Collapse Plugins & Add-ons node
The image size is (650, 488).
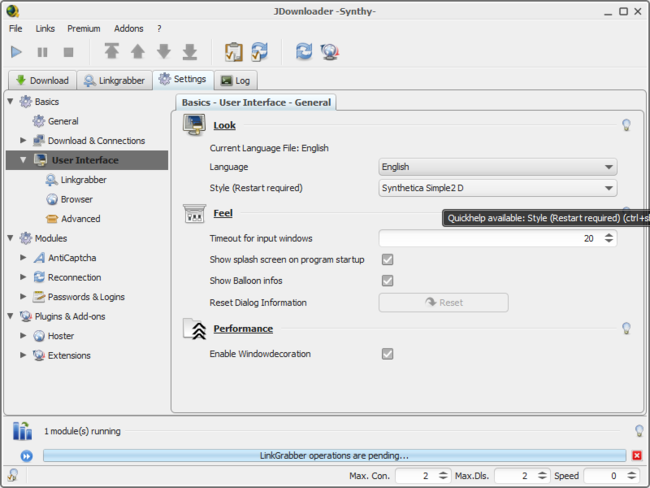[10, 316]
